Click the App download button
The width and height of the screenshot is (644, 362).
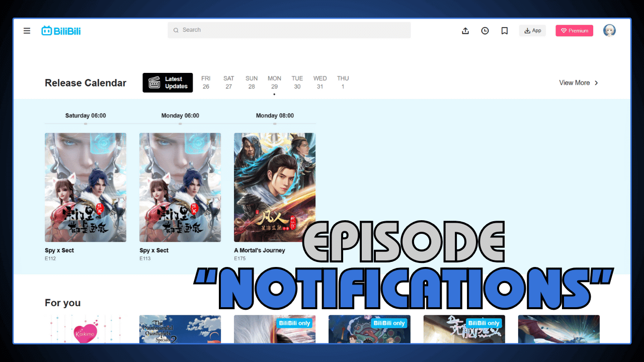coord(532,30)
